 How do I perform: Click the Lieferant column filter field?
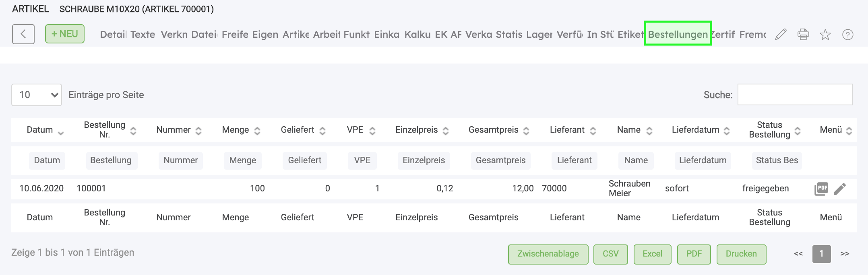[574, 160]
